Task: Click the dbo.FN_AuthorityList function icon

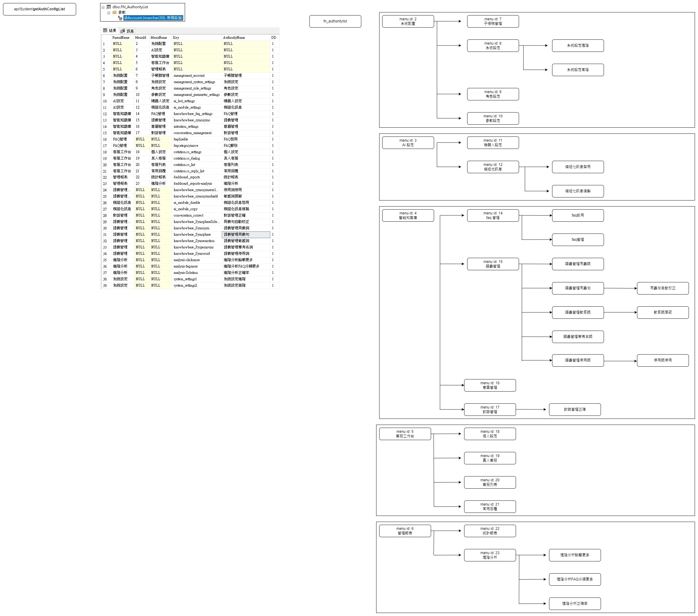Action: (x=109, y=7)
